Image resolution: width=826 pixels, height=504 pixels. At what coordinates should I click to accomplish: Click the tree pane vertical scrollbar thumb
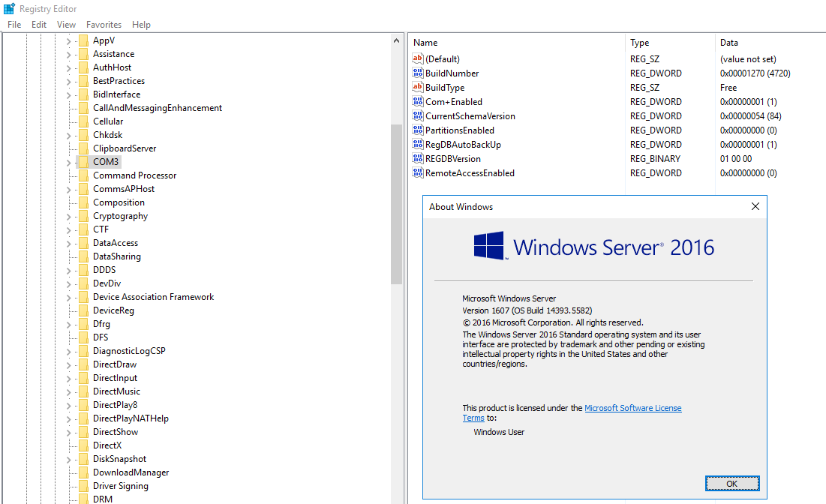396,204
